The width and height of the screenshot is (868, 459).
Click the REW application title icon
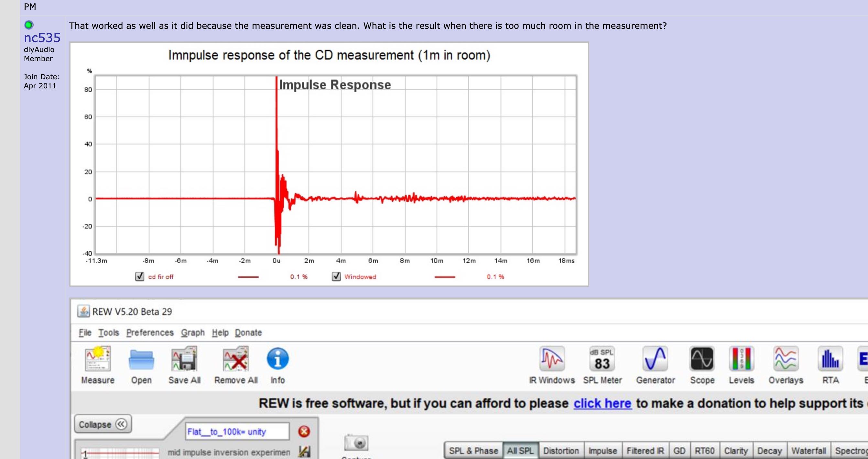[83, 311]
